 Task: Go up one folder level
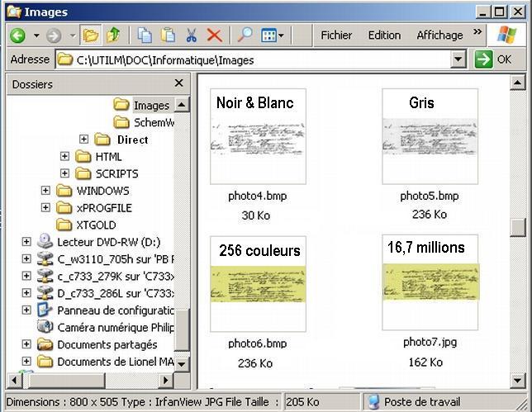pos(114,35)
